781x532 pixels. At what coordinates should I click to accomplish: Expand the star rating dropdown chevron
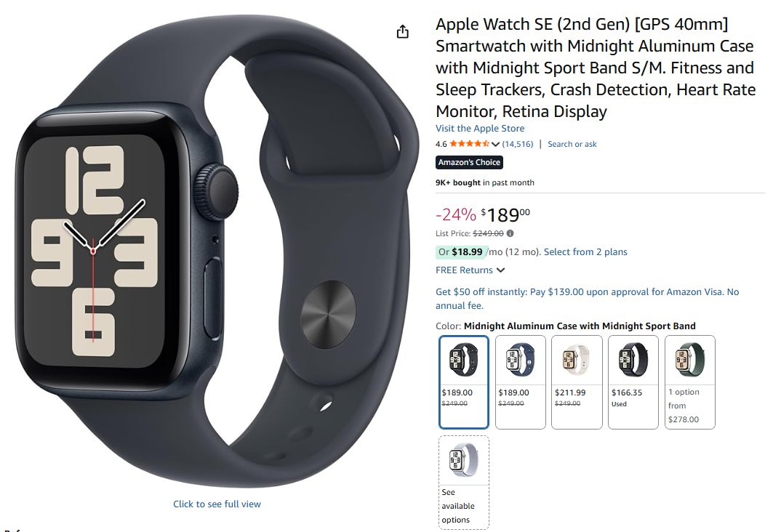coord(495,145)
